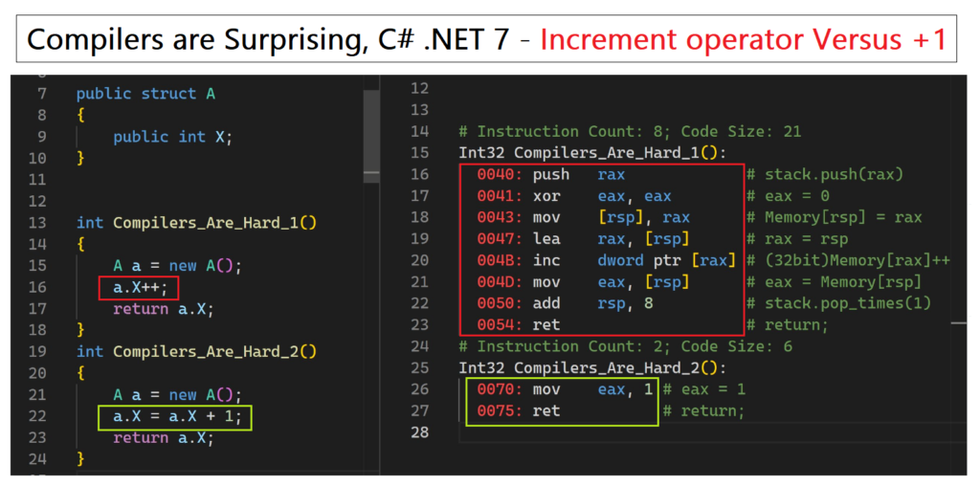Image resolution: width=980 pixels, height=486 pixels.
Task: Click 'A a = new A();' on line 15
Action: click(177, 266)
